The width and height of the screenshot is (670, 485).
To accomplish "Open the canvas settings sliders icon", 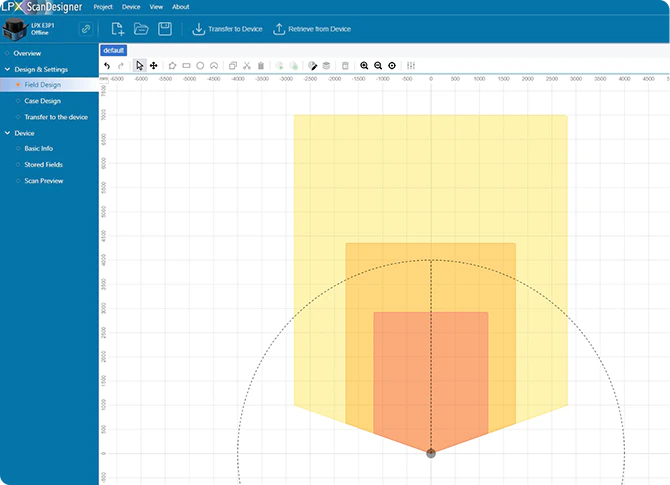I will [x=411, y=65].
